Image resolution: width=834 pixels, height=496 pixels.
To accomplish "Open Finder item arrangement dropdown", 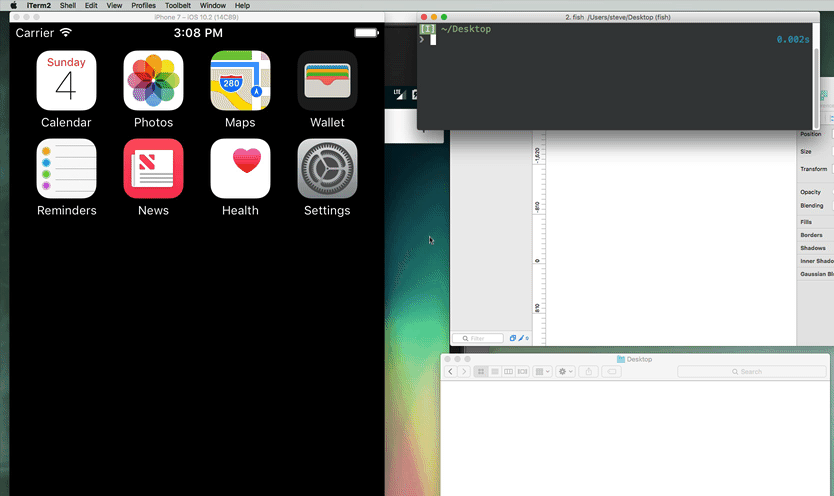I will coord(543,372).
